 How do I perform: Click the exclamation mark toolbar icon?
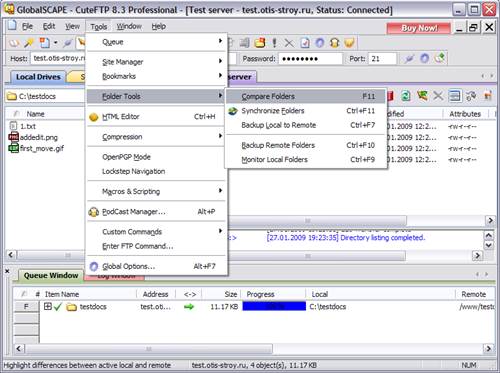(x=274, y=42)
